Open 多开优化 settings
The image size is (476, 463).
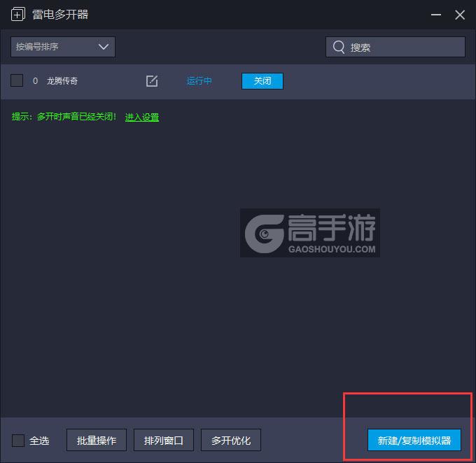point(231,440)
